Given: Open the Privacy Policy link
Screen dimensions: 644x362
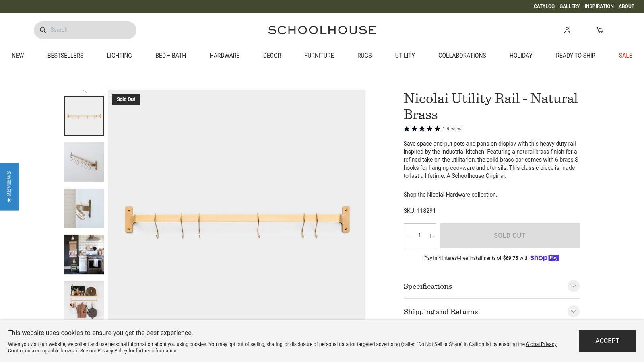Looking at the screenshot, I should point(112,351).
